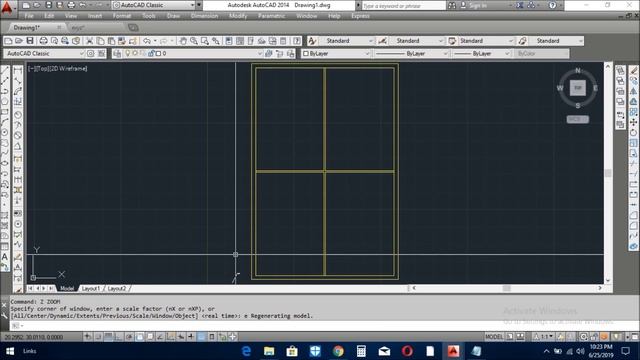Select the Rectangle draw tool
The width and height of the screenshot is (640, 360).
[x=5, y=111]
